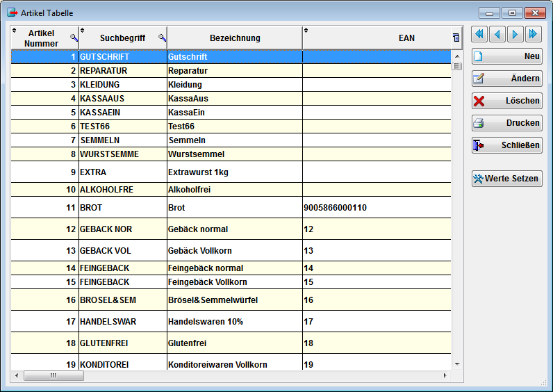Click the Gebäck normal cell

click(235, 229)
